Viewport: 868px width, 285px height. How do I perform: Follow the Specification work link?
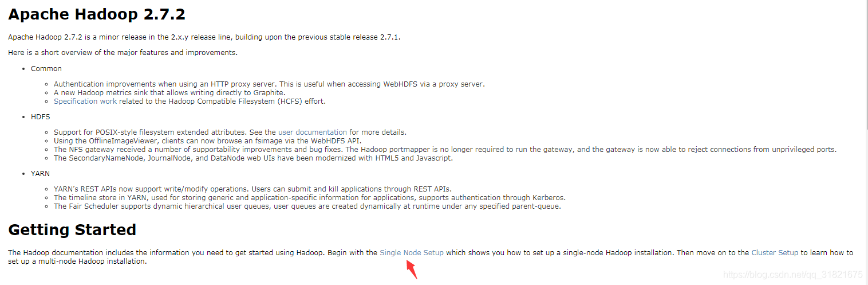tap(85, 101)
